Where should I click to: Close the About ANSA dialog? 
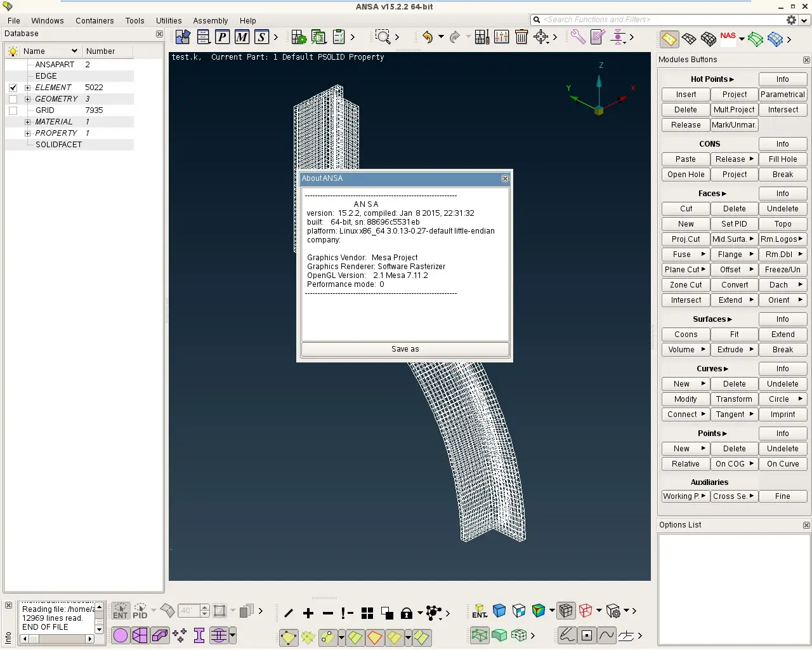click(x=505, y=179)
